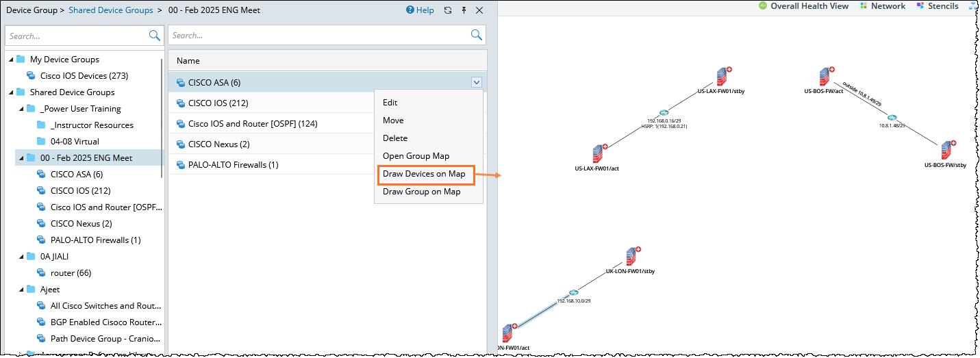Select Cisco IOS Devices (273) in tree
This screenshot has height=358, width=980.
84,76
